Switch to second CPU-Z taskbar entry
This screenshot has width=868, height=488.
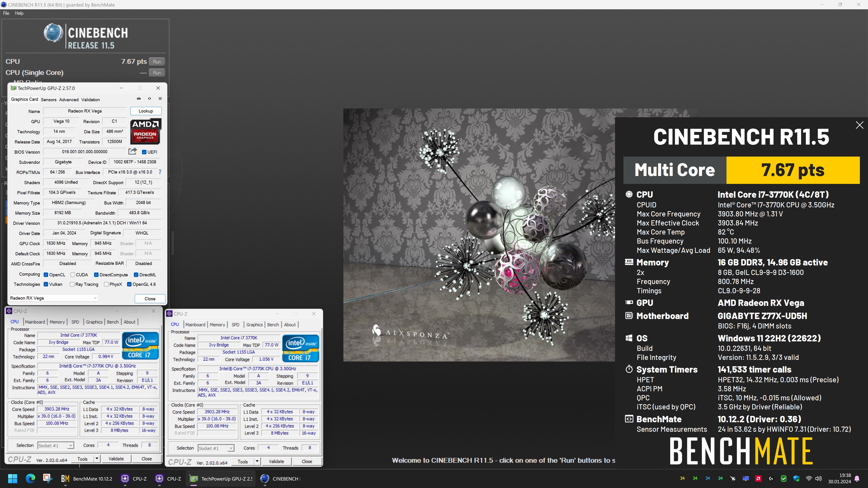coord(168,479)
